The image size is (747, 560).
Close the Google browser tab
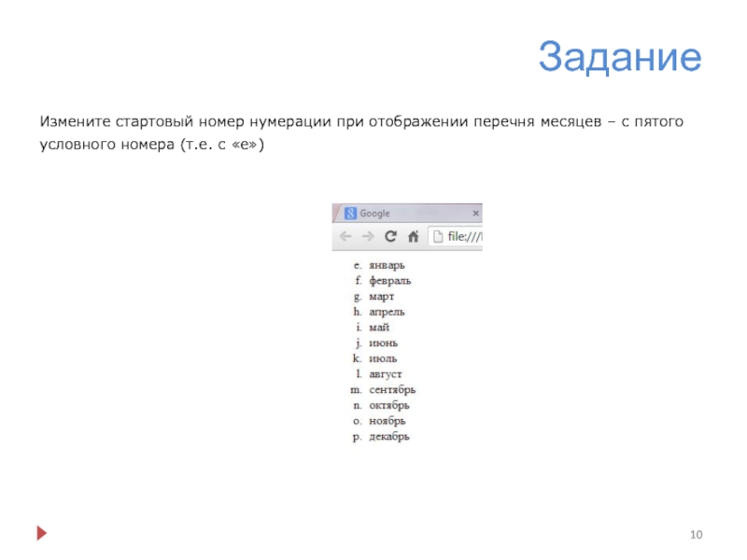tap(475, 214)
